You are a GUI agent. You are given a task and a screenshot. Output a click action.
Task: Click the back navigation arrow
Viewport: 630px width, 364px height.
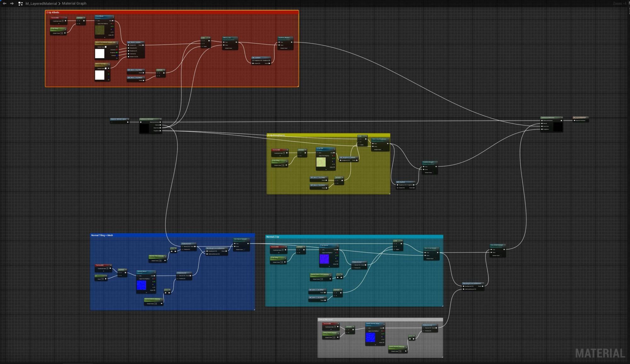(4, 3)
